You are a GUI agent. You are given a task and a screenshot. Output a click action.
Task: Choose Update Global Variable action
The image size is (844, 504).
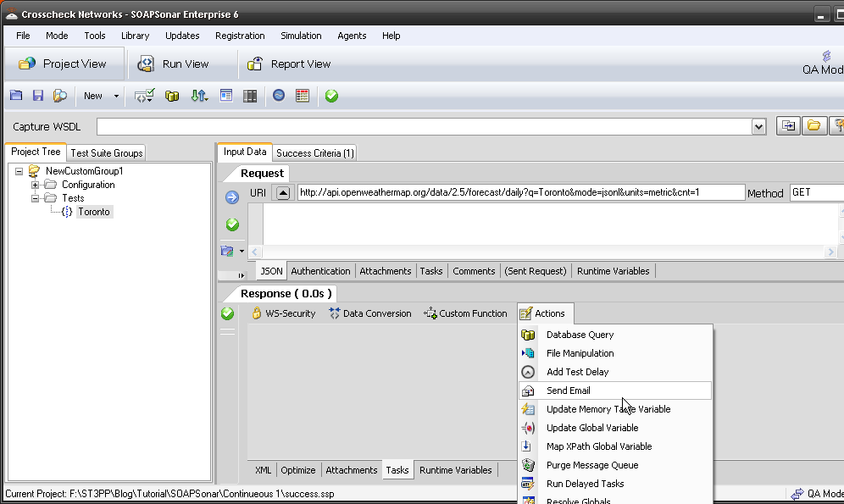click(x=615, y=428)
